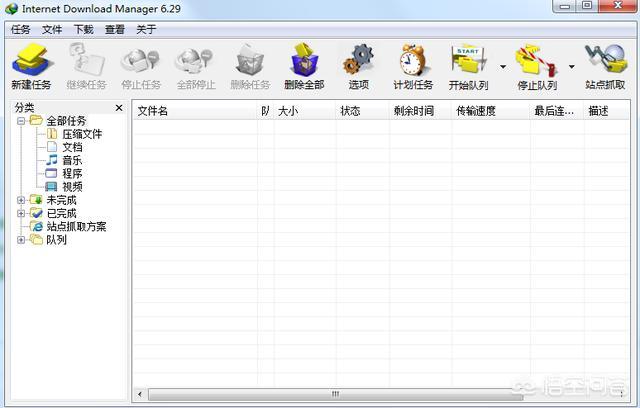Expand the 未完成 tree node
Viewport: 640px width, 408px height.
(21, 200)
